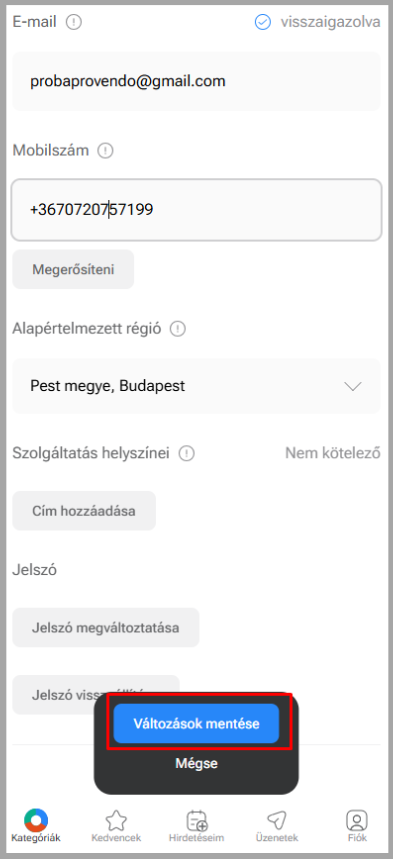Open Kategóriák in the bottom navigation
393x859 pixels.
click(36, 826)
